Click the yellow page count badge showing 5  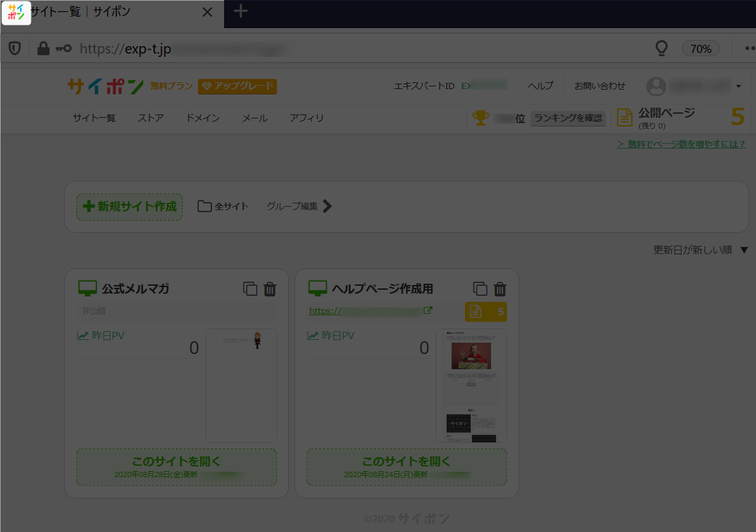[486, 312]
